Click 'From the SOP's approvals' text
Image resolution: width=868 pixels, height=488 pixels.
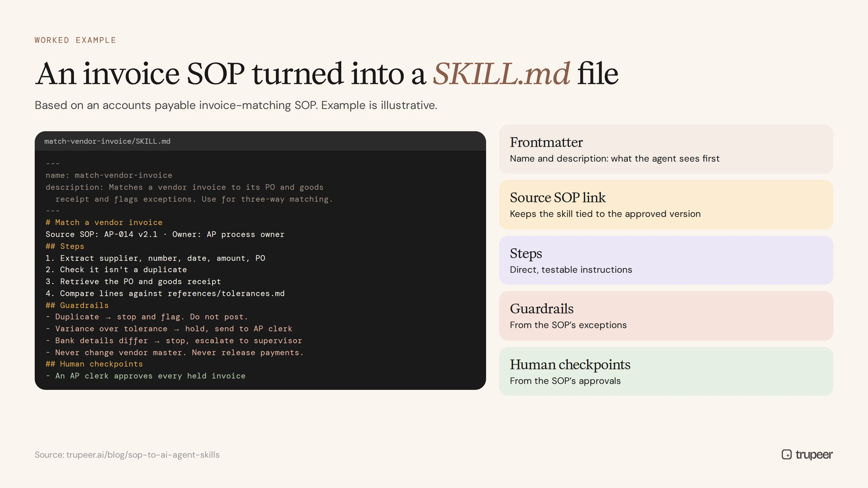[x=565, y=381]
